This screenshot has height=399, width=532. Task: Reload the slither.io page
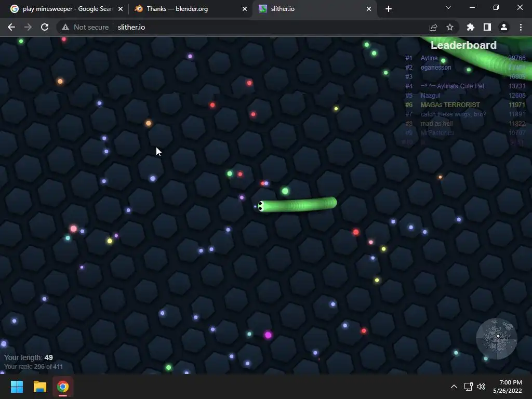click(x=45, y=27)
